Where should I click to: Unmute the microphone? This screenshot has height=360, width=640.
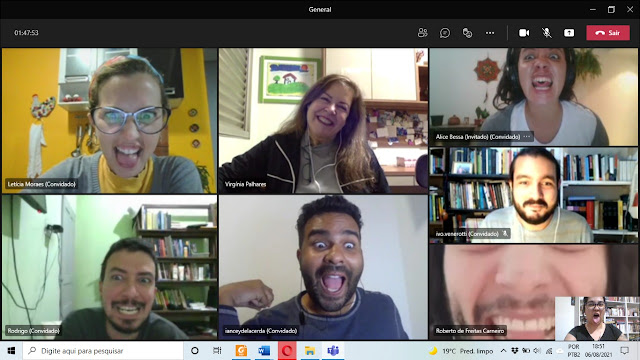tap(547, 33)
